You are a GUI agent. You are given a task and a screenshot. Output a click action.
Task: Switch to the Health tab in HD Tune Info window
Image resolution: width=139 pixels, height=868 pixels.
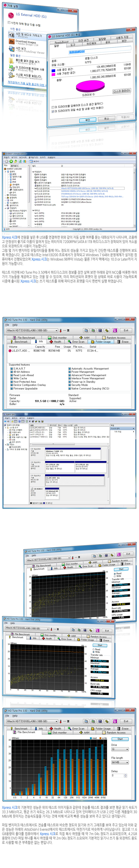click(56, 342)
